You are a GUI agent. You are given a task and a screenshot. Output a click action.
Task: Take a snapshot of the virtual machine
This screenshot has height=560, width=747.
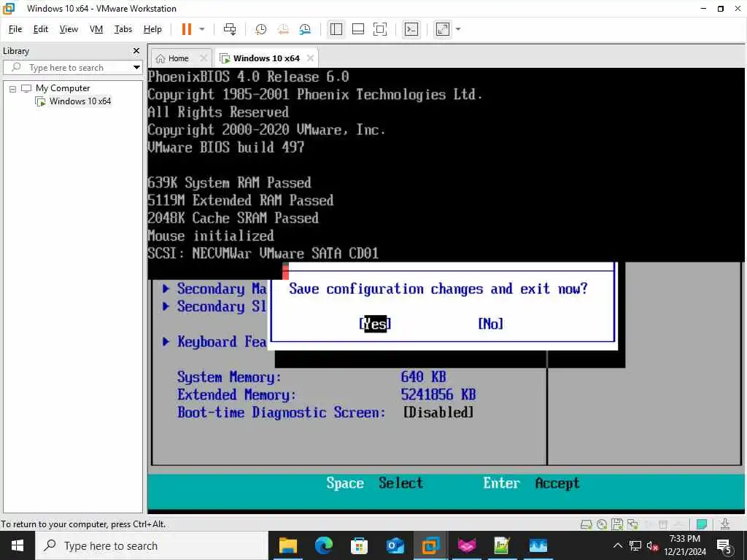pos(260,29)
